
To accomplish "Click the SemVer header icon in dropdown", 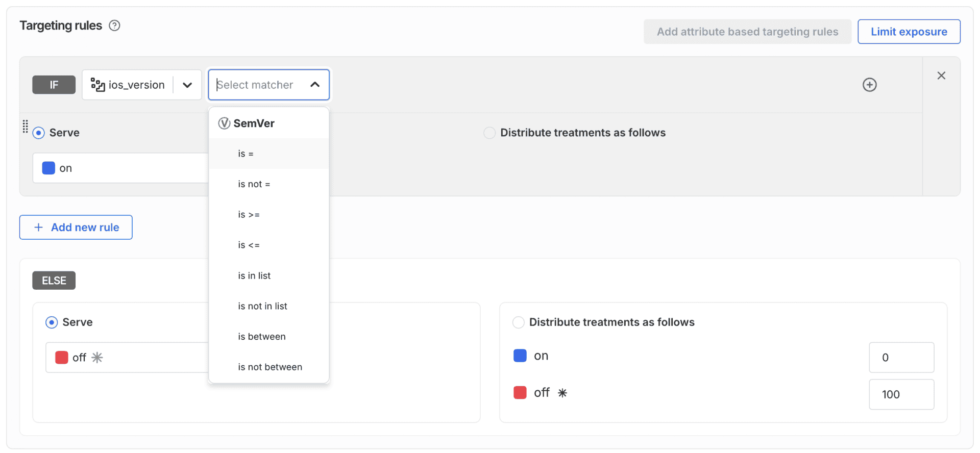I will point(224,123).
